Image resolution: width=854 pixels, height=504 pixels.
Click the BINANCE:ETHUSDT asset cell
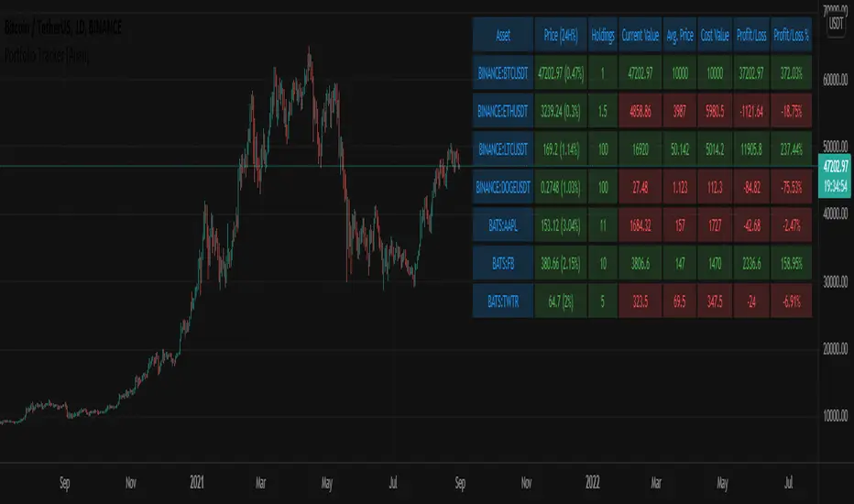pos(503,109)
